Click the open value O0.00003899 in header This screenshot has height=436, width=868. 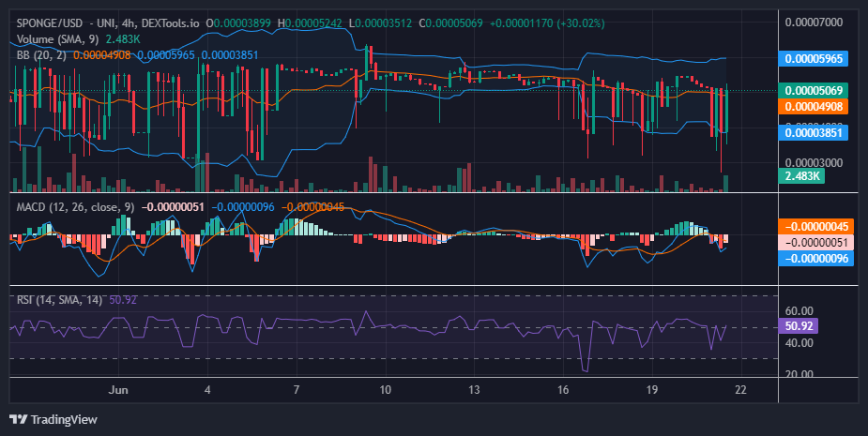tap(238, 23)
